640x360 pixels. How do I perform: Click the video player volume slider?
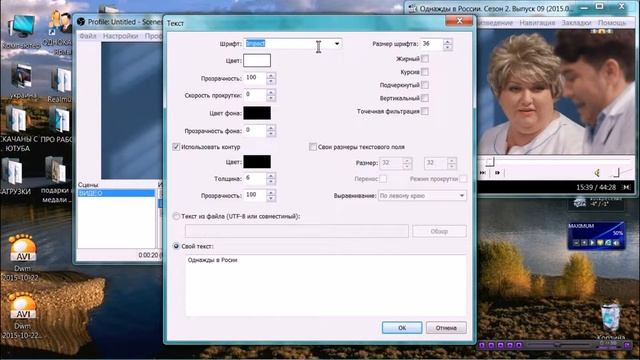click(616, 173)
